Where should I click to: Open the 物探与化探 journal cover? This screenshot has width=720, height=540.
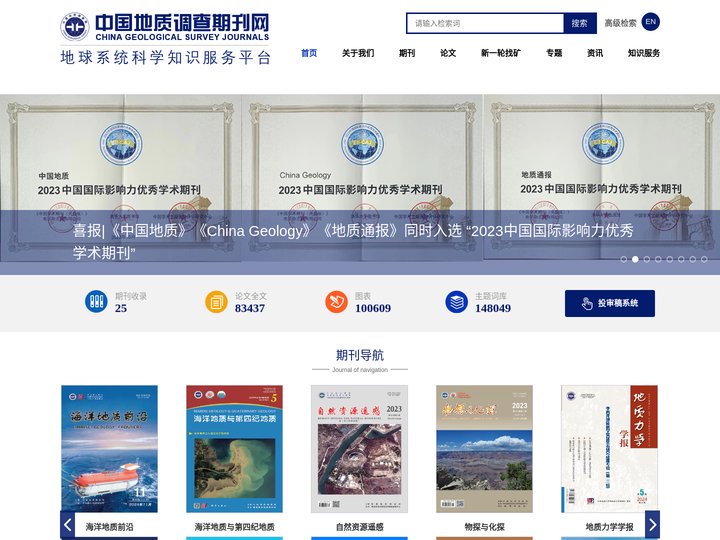pos(484,449)
